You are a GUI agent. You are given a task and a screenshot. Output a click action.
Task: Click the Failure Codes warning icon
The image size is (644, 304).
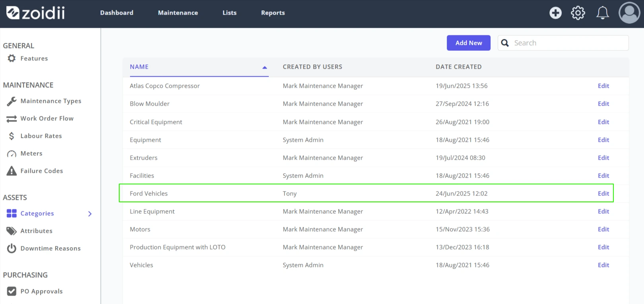(12, 171)
